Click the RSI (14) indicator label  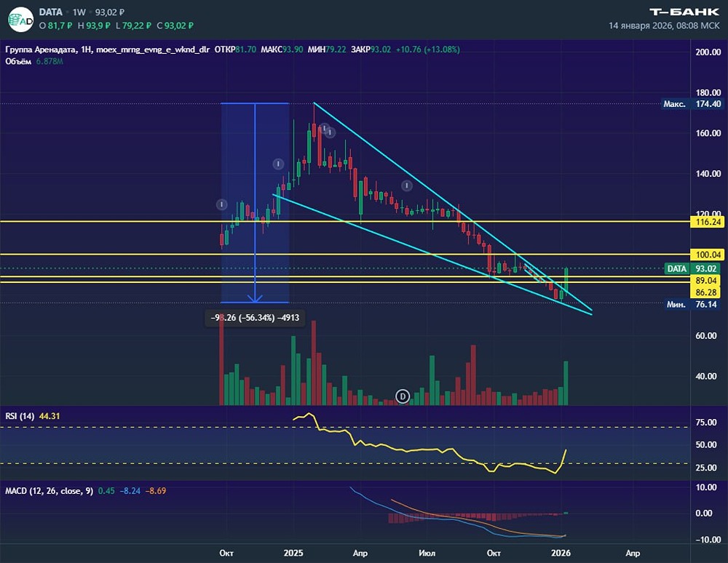click(x=20, y=416)
